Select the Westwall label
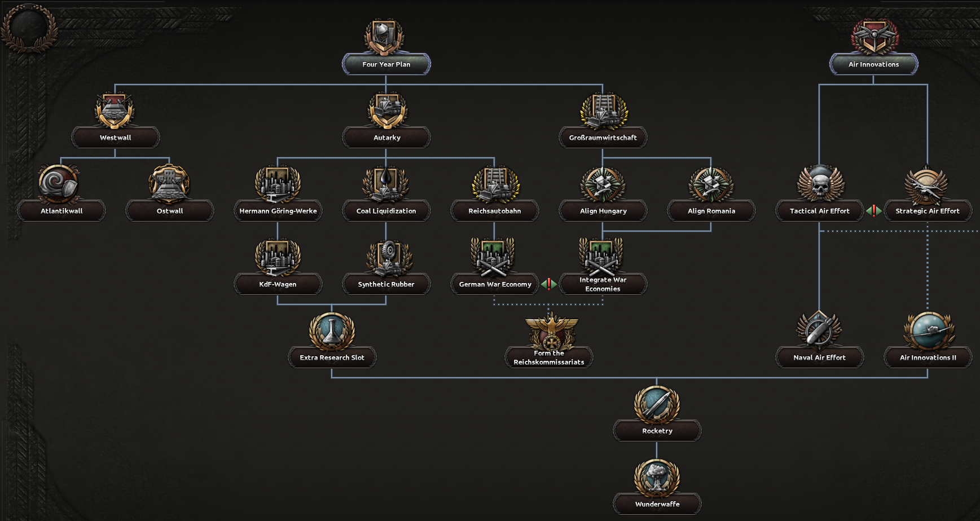980x521 pixels. 116,138
